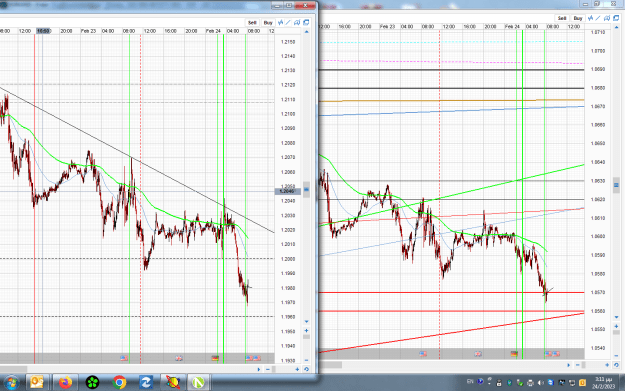Click the German flag event marker in left chart
The height and width of the screenshot is (391, 625).
coord(215,358)
